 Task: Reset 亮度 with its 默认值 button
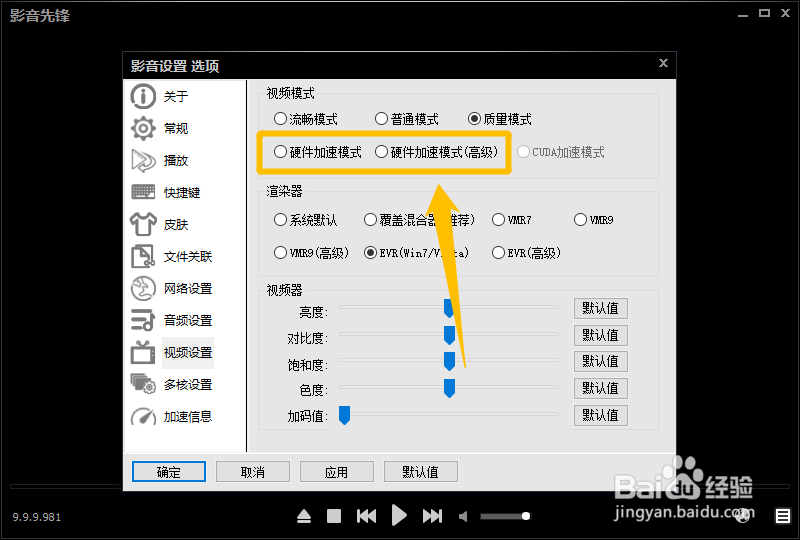click(601, 308)
